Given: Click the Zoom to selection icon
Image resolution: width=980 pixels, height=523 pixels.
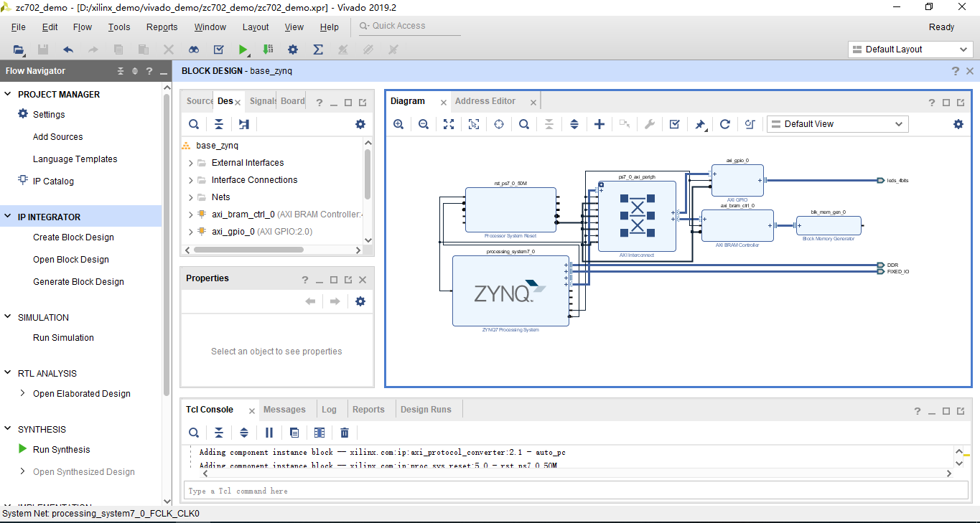Looking at the screenshot, I should pyautogui.click(x=474, y=124).
